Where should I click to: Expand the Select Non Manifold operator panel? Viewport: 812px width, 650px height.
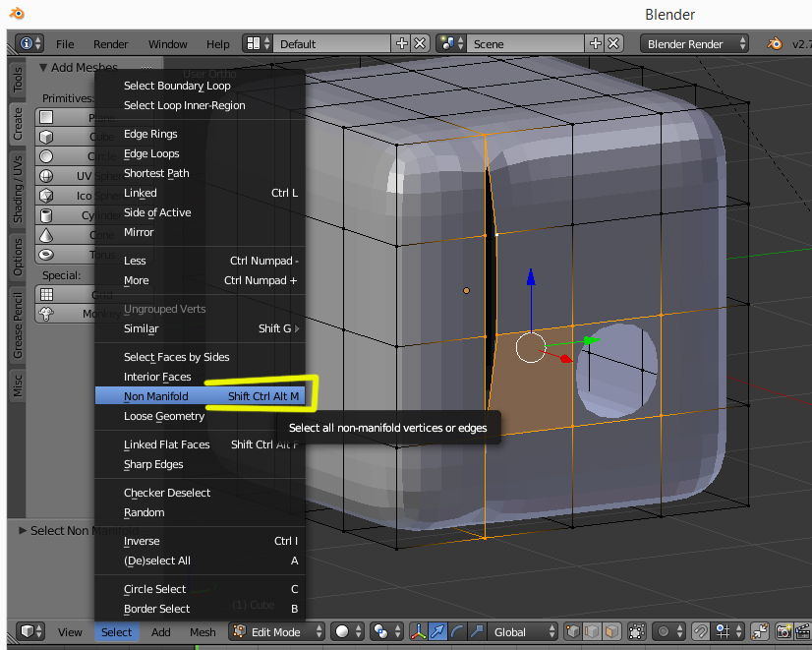click(x=23, y=530)
